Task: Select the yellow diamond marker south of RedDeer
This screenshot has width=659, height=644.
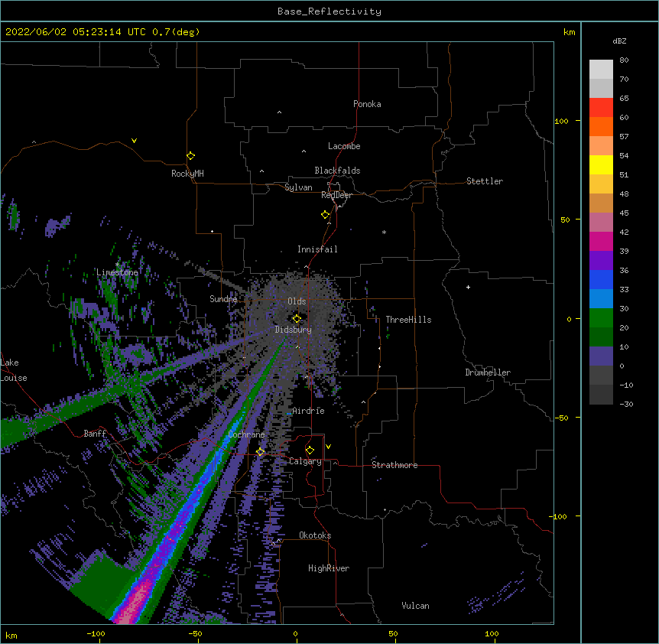Action: [326, 215]
